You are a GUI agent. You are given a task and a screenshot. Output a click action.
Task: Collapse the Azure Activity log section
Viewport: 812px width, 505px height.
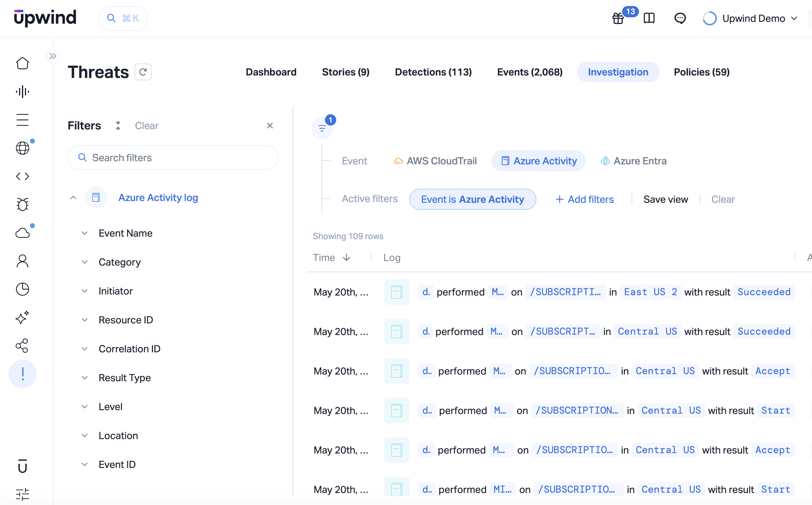point(73,197)
